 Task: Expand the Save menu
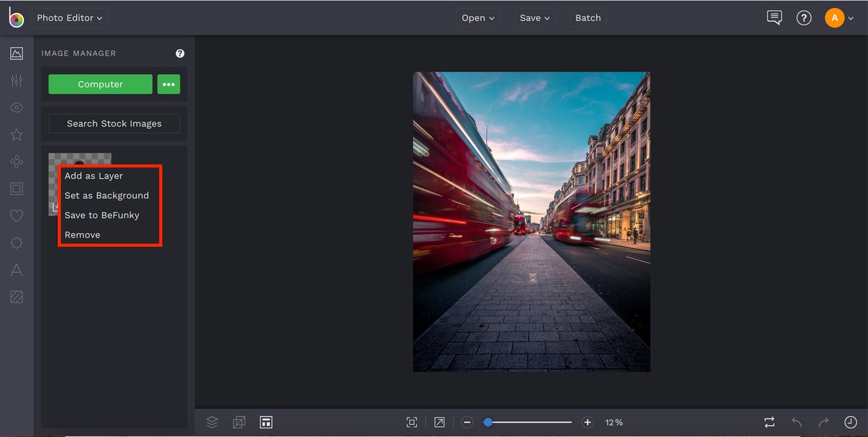[x=534, y=17]
